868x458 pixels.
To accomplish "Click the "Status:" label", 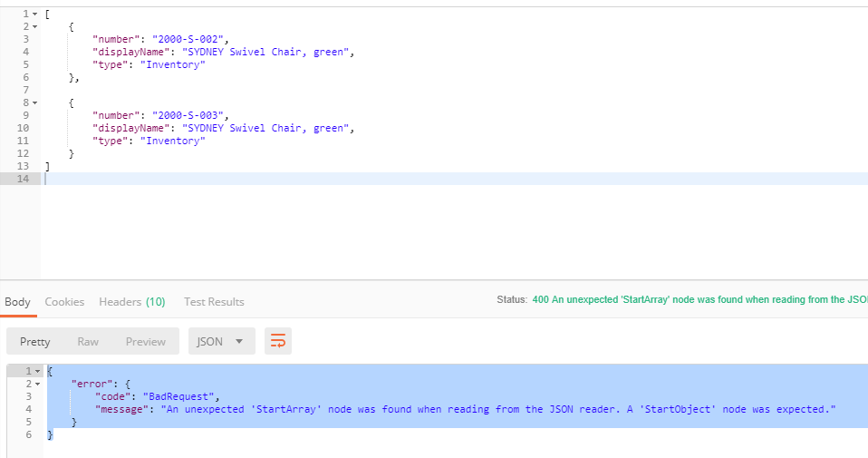I will point(512,299).
